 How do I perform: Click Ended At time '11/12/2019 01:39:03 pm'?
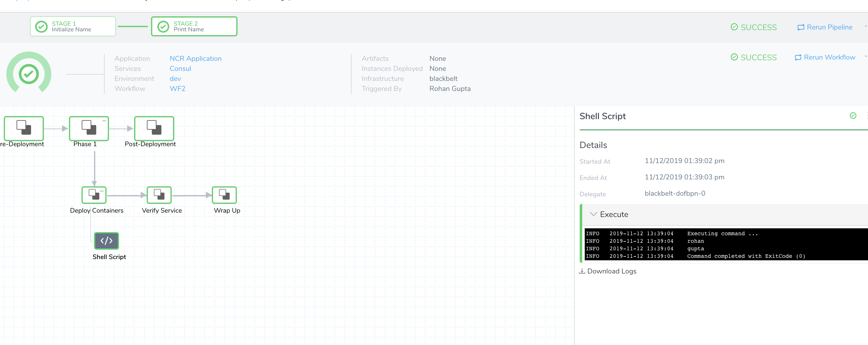click(x=684, y=177)
